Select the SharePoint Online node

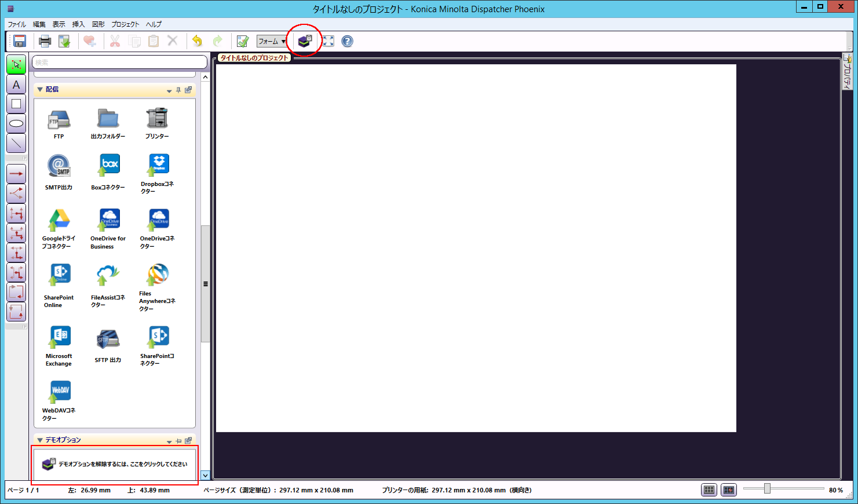59,286
